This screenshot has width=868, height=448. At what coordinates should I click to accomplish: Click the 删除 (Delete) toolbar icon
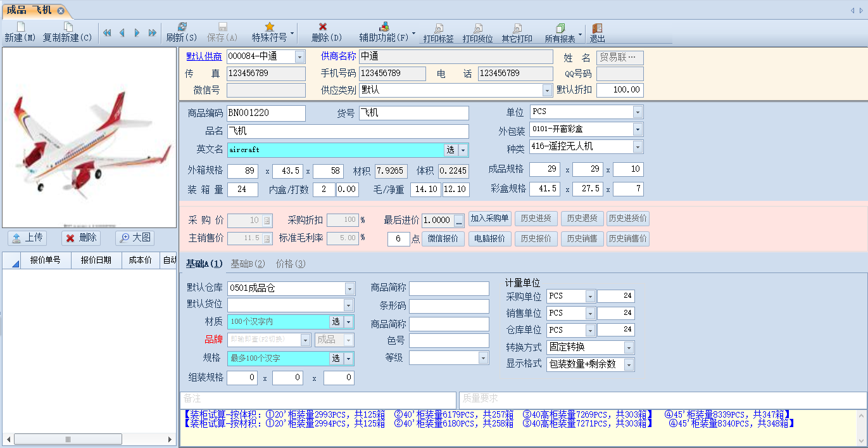coord(323,27)
